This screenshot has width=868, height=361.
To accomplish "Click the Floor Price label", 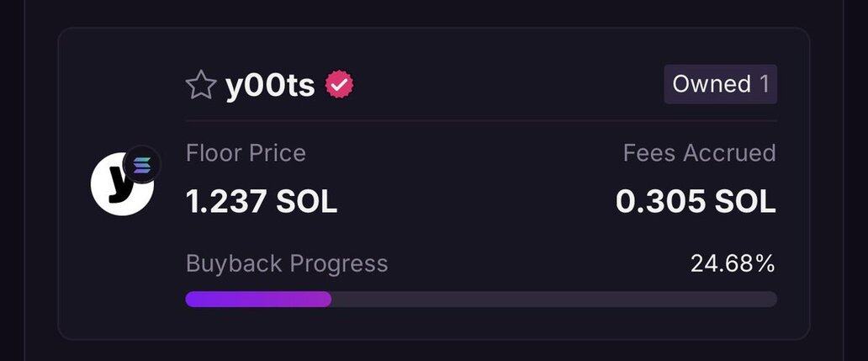I will (246, 153).
